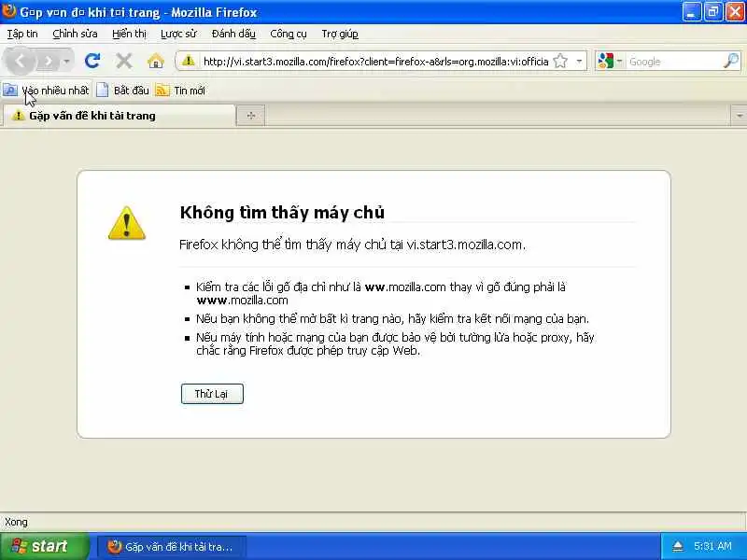Open the Bắt đầu bookmark
The width and height of the screenshot is (747, 560).
pos(123,90)
